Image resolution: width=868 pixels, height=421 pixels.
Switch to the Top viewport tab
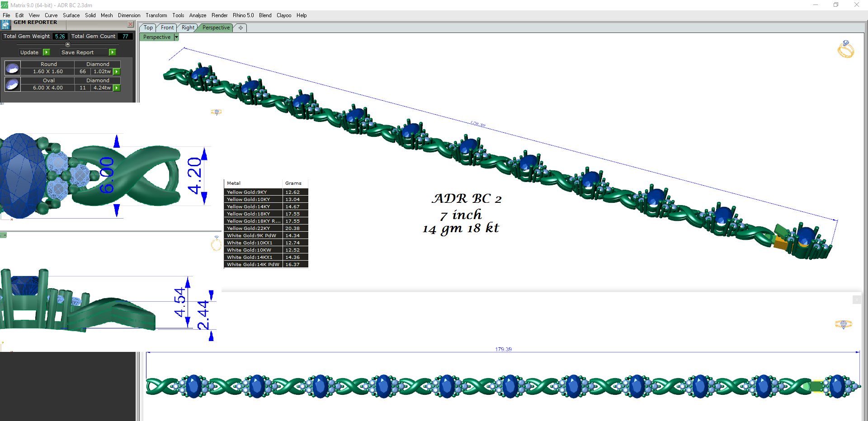148,28
